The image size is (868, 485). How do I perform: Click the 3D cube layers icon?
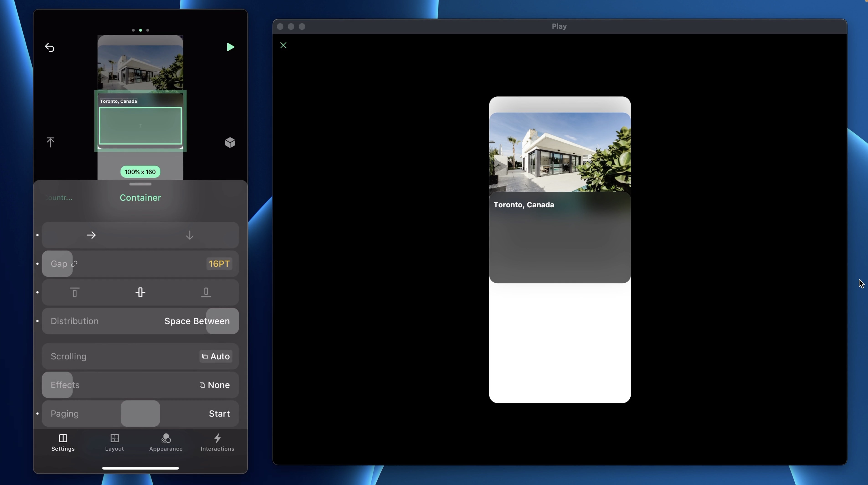(x=230, y=143)
